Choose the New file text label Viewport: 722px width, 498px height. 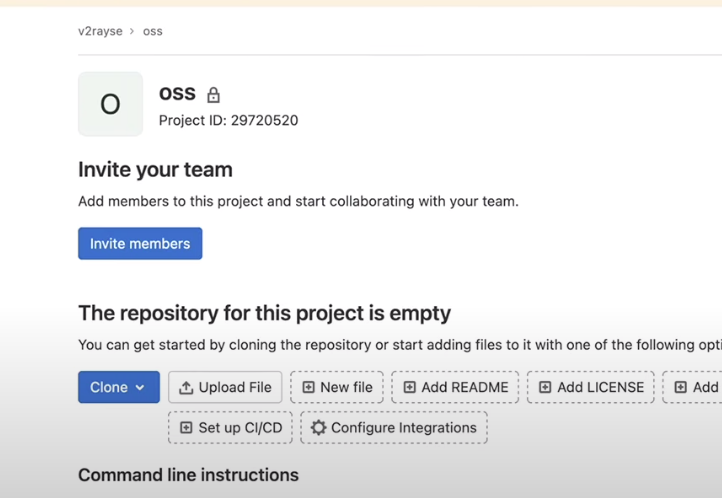point(346,388)
